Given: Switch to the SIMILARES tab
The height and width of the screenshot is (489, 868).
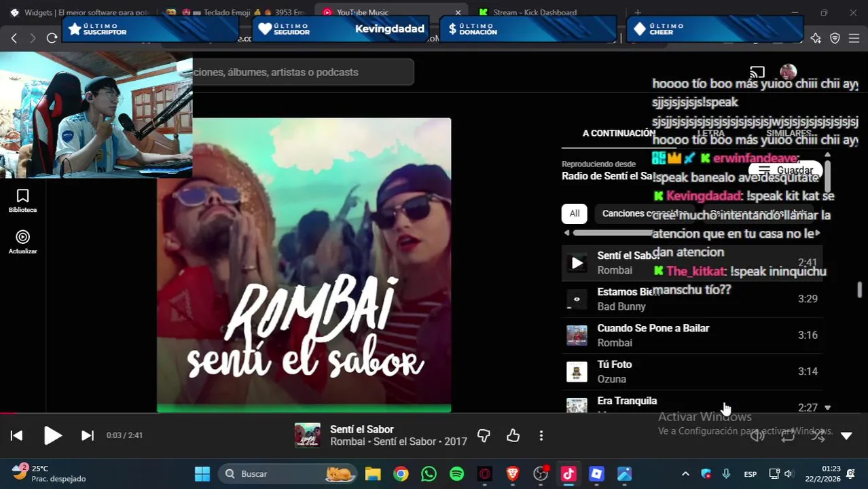Looking at the screenshot, I should 789,133.
